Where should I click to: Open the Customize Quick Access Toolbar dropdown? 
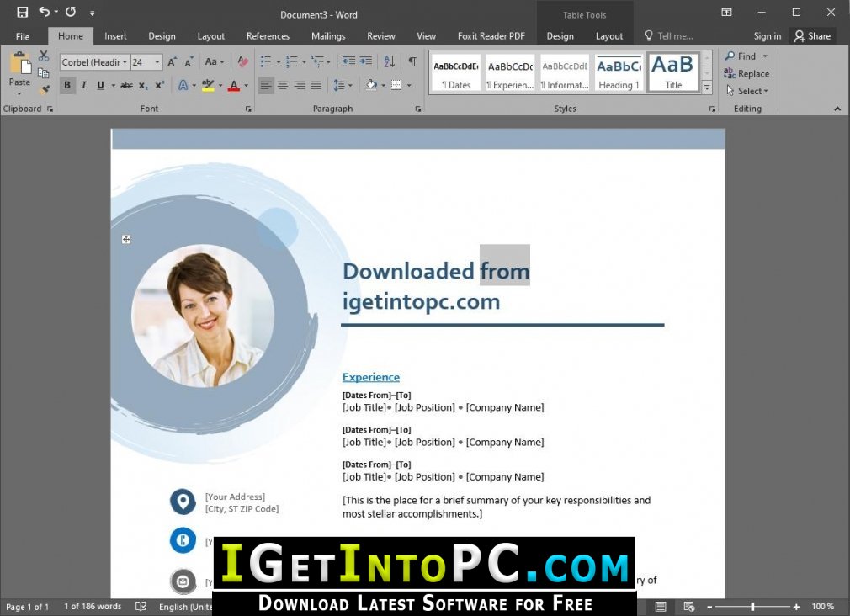point(93,13)
